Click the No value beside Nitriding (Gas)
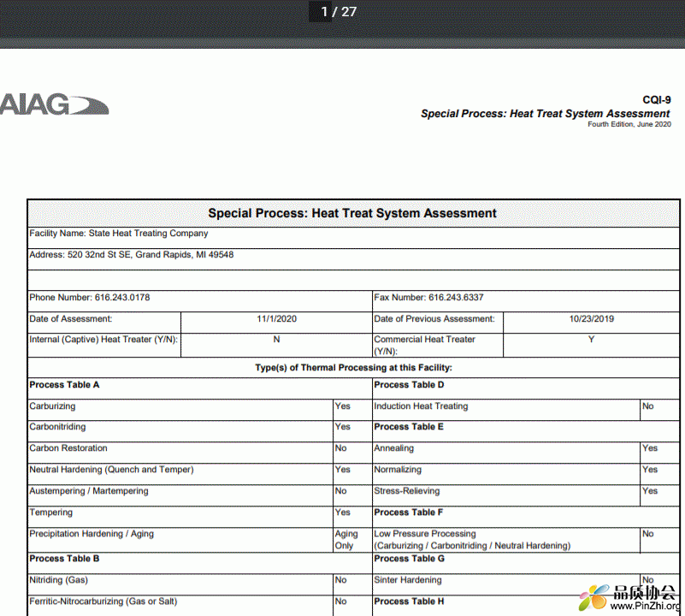 coord(340,580)
